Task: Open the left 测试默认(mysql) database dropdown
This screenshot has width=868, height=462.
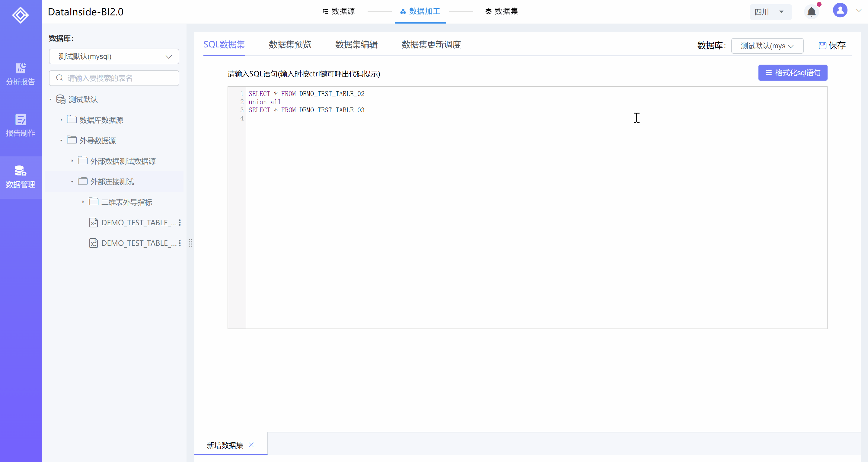Action: 114,56
